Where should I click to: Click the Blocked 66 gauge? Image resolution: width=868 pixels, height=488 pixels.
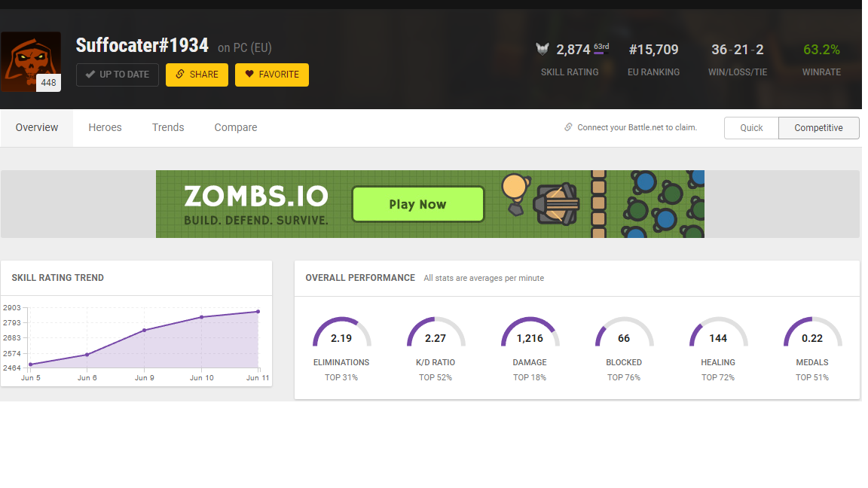tap(624, 333)
